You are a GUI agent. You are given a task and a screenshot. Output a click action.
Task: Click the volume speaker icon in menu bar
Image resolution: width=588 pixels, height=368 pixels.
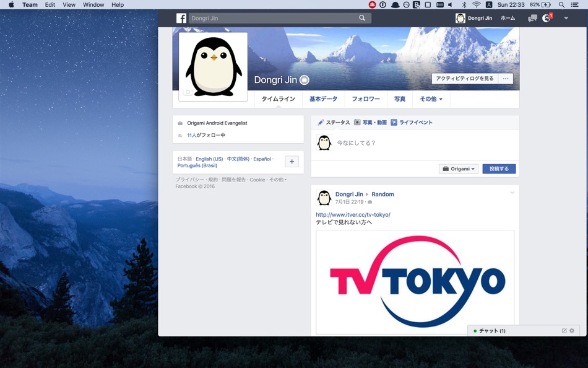[x=451, y=4]
